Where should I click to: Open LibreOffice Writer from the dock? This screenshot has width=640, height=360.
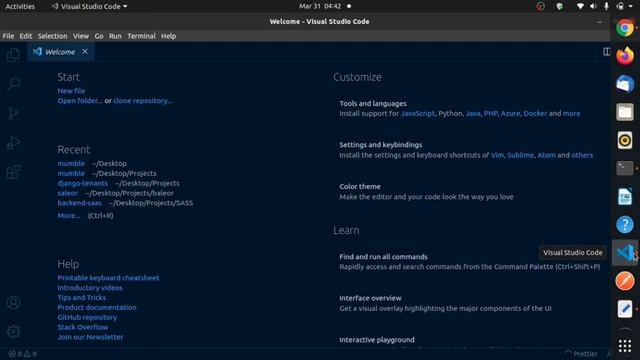[625, 197]
